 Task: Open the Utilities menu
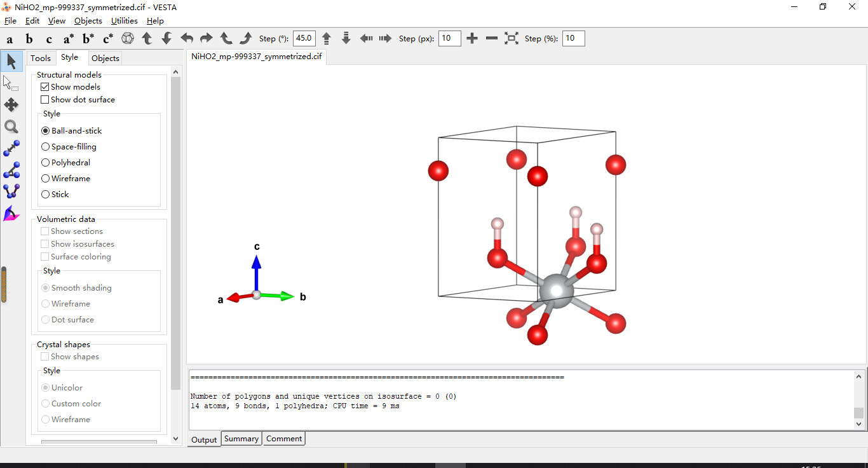tap(125, 21)
